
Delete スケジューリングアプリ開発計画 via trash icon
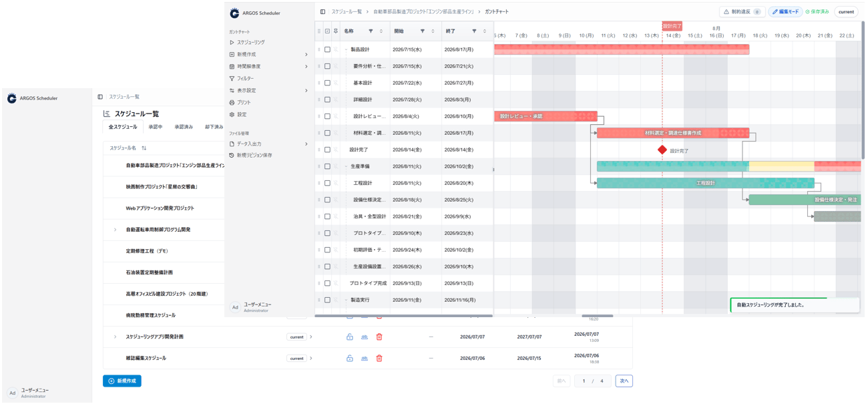(379, 337)
